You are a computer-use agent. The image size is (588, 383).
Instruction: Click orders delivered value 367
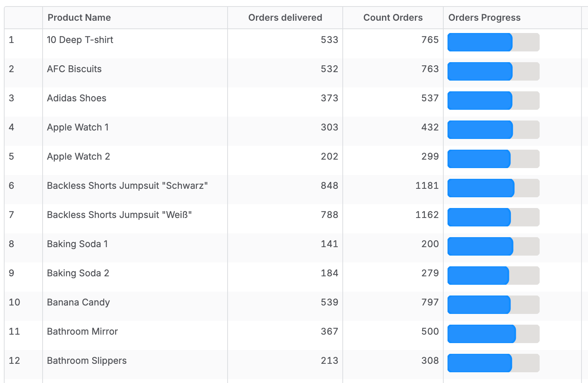(x=329, y=332)
